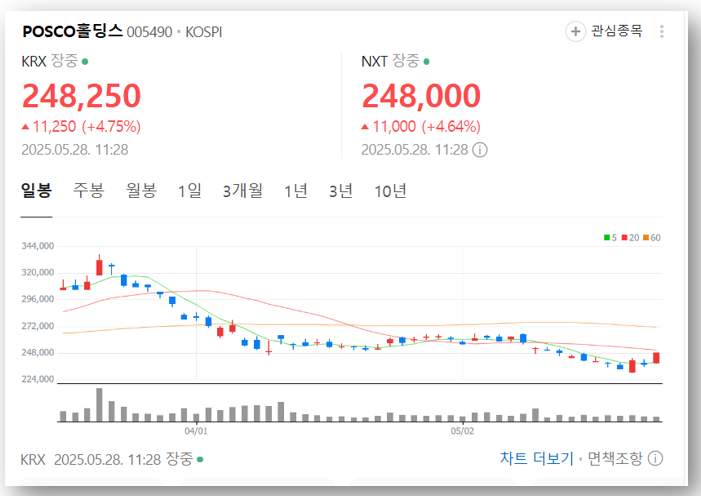701x496 pixels.
Task: Switch to the 주봉 chart tab
Action: click(89, 191)
